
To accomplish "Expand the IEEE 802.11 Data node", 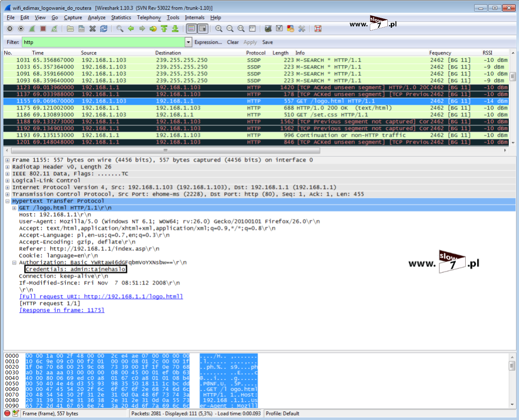I will [8, 174].
